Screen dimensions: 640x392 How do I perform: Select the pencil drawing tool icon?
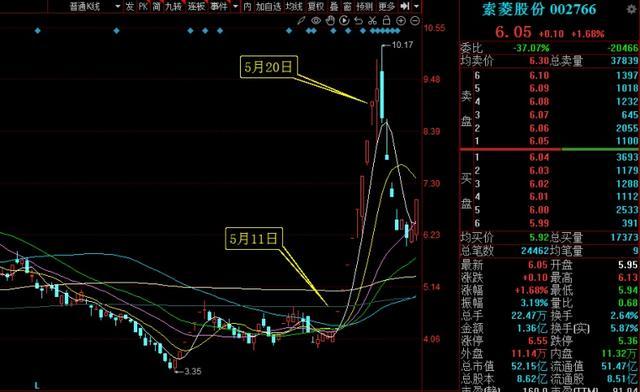(301, 20)
